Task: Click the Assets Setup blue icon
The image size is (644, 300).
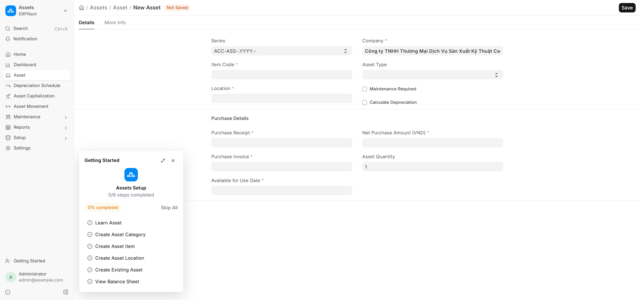Action: 131,175
